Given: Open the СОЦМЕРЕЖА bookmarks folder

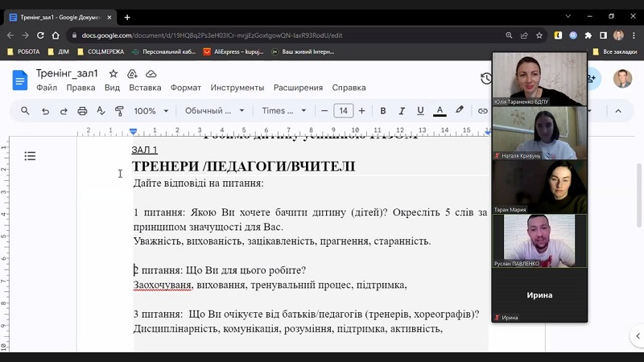Looking at the screenshot, I should (101, 51).
